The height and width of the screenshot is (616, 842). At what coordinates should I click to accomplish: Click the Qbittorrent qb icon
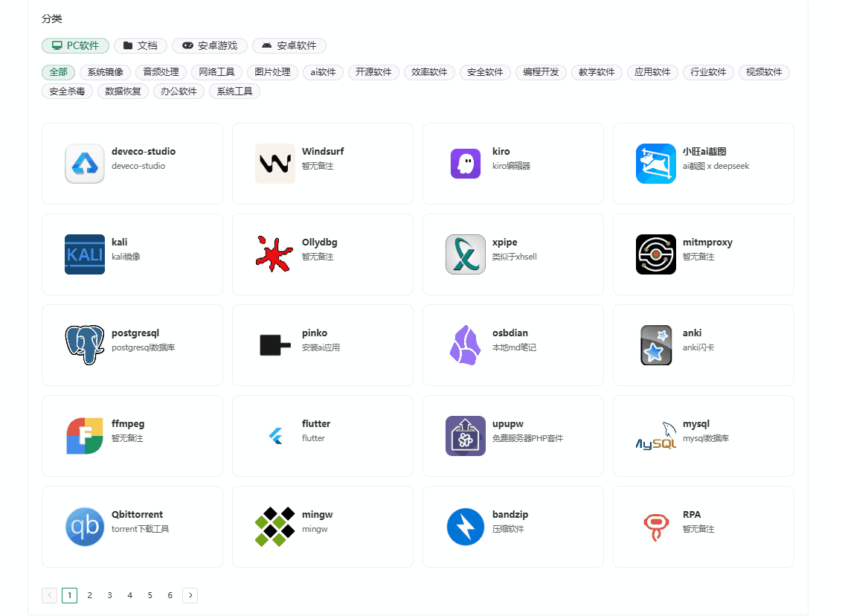(85, 527)
